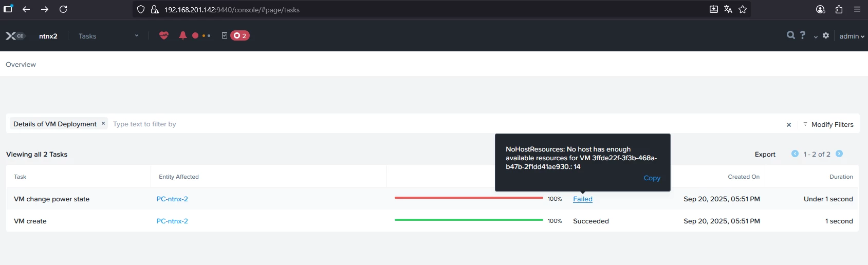Click the 1 - 2 of 2 pagination text
Screen dimensions: 868x265
[817, 154]
